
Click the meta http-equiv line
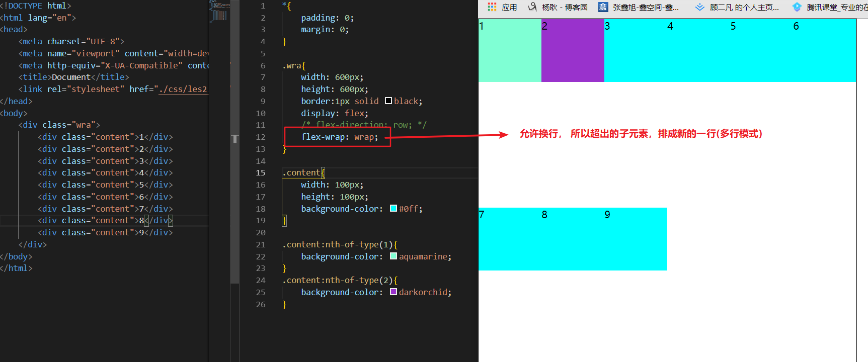point(114,65)
